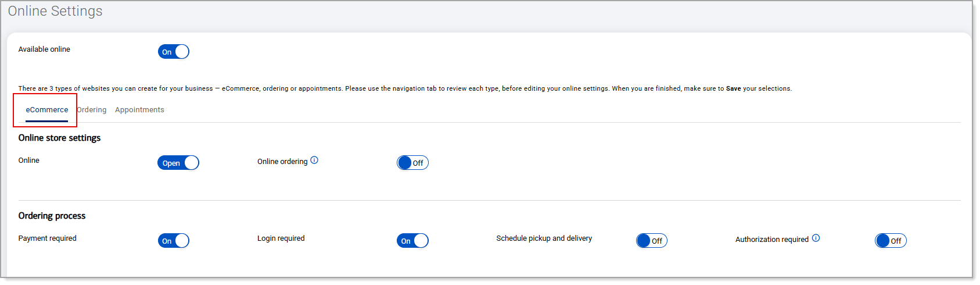This screenshot has width=980, height=285.
Task: Click the Online ordering label text
Action: click(x=282, y=162)
